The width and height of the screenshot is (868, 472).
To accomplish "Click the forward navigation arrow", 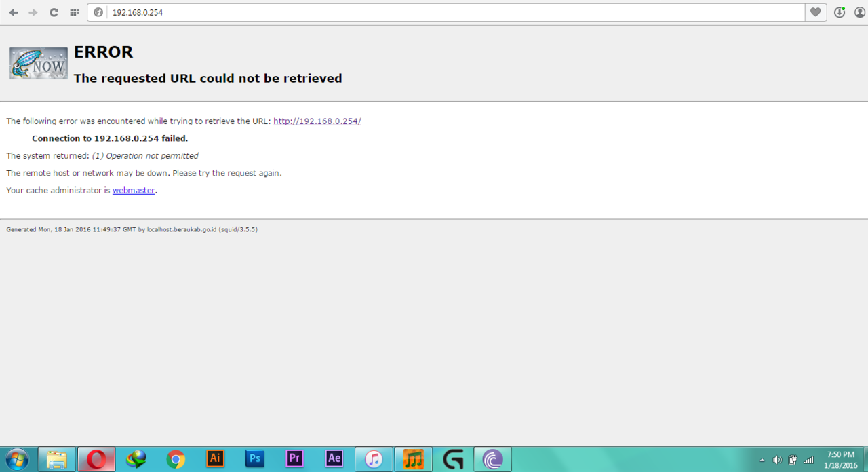I will (x=33, y=12).
